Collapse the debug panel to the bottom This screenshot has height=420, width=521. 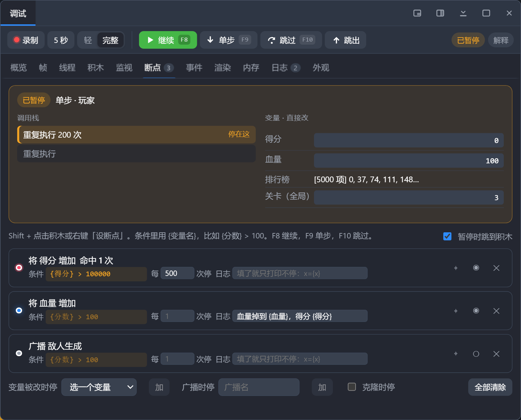point(463,13)
